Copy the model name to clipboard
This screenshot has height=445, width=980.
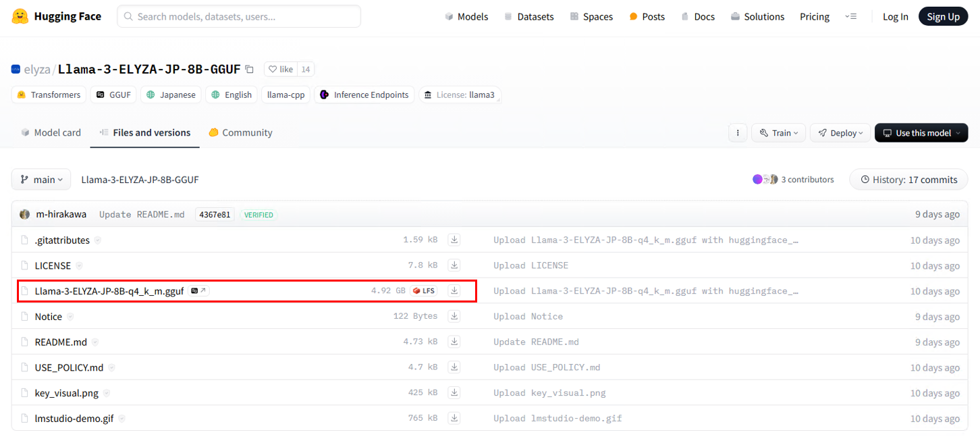click(249, 68)
